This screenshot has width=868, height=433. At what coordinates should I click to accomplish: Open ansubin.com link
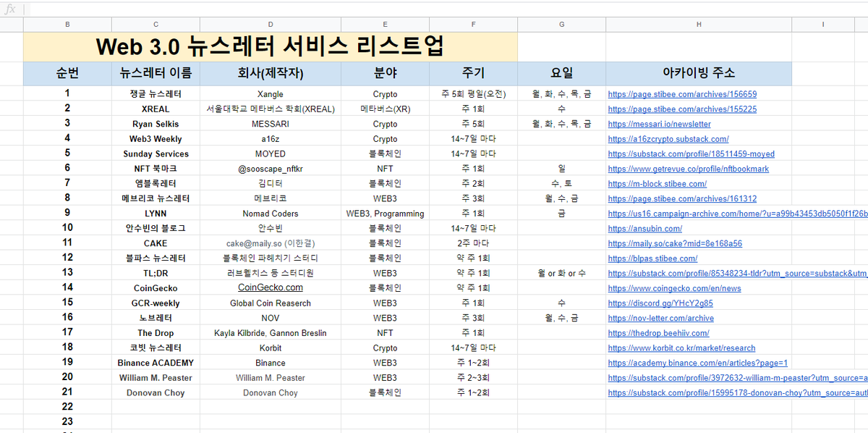[x=645, y=228]
